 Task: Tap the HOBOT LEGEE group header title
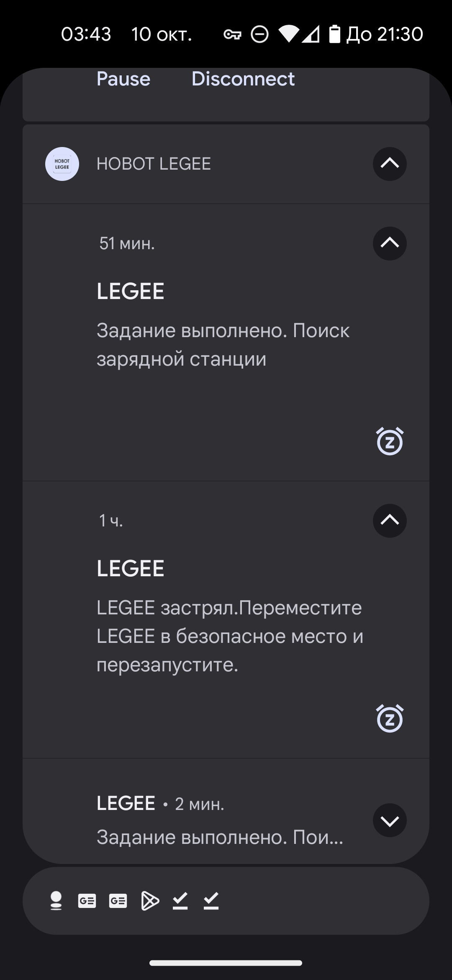pyautogui.click(x=154, y=164)
